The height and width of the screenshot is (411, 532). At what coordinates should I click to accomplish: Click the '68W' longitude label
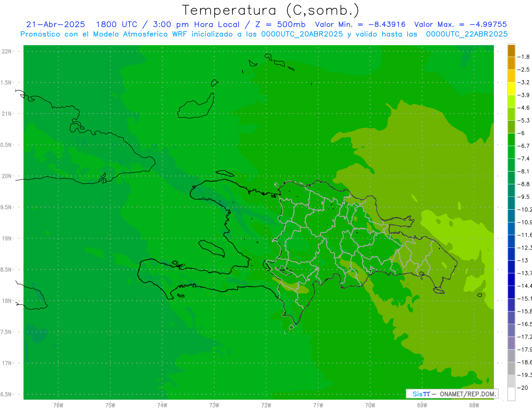(474, 405)
